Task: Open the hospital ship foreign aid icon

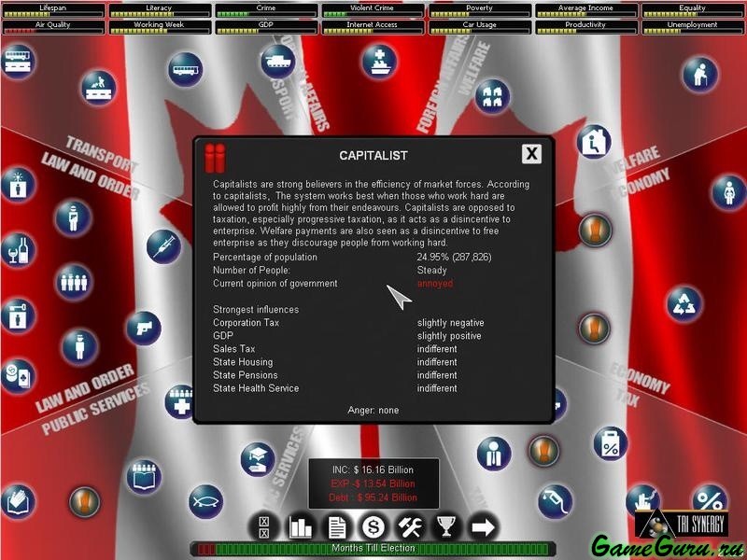Action: [x=379, y=62]
